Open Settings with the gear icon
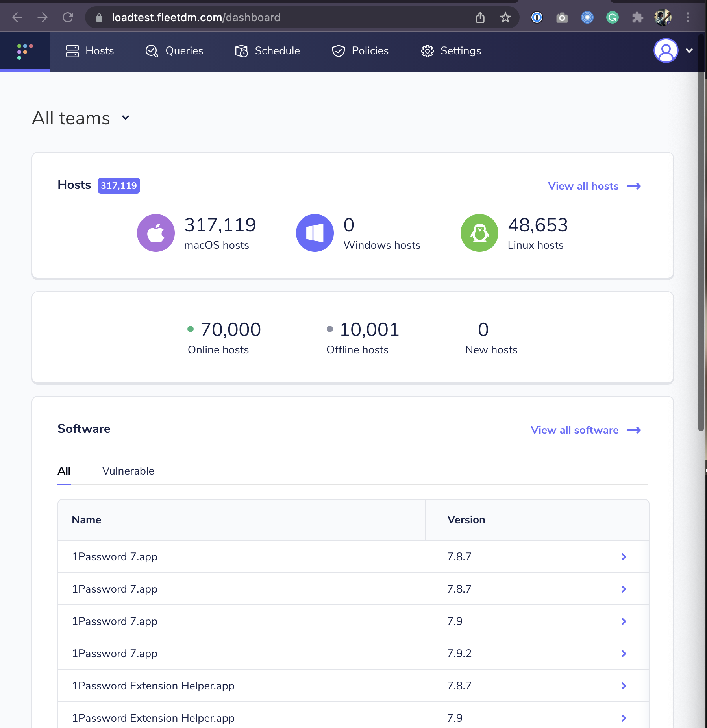This screenshot has width=707, height=728. click(428, 51)
